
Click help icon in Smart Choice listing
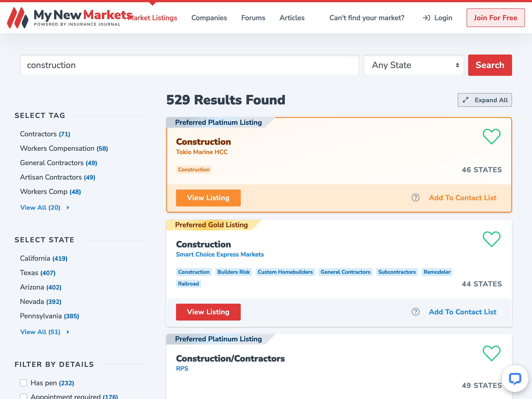(415, 312)
